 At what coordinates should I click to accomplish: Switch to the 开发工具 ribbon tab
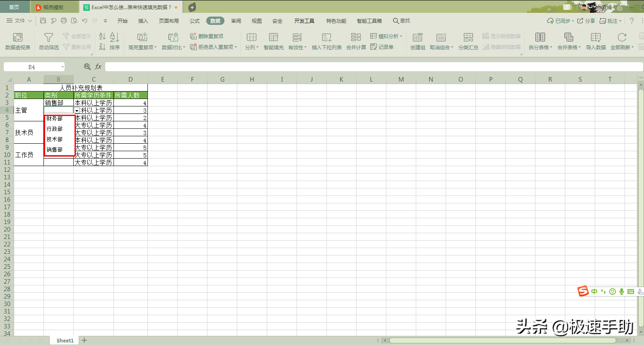(x=304, y=21)
